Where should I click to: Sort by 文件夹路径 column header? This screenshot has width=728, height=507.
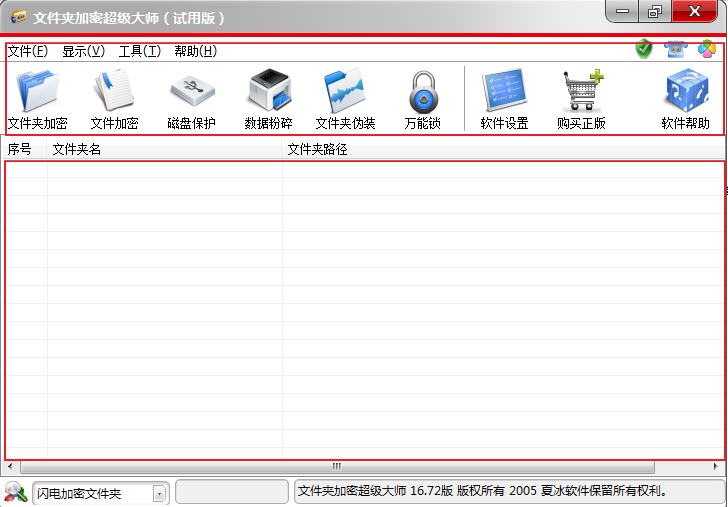[x=503, y=149]
